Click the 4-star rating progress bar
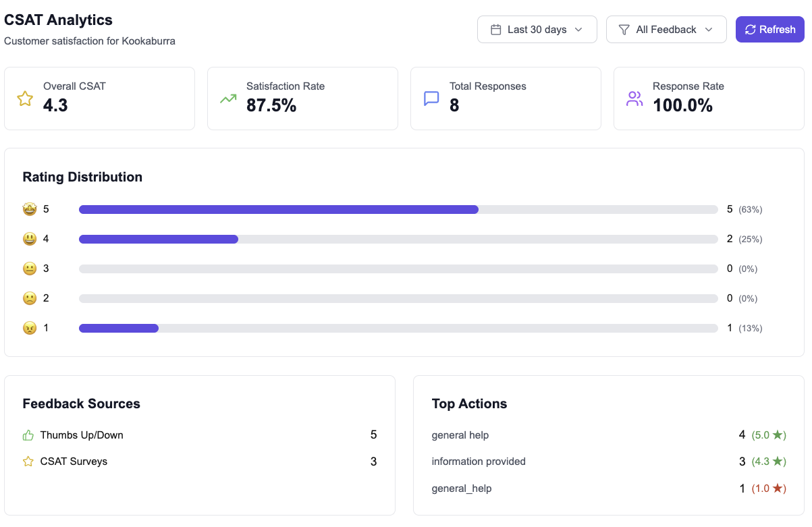Screen dimensions: 812x527 (x=398, y=239)
